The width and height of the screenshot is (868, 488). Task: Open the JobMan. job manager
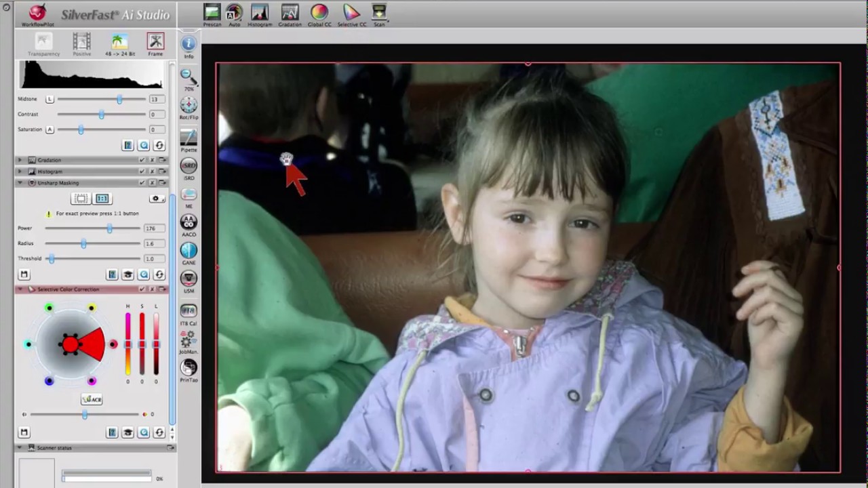189,343
